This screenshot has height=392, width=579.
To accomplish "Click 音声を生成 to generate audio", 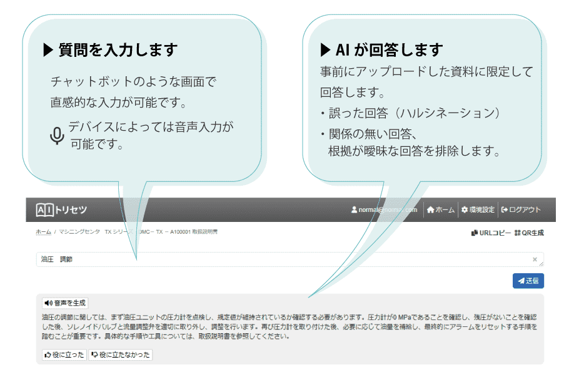I will click(x=65, y=303).
